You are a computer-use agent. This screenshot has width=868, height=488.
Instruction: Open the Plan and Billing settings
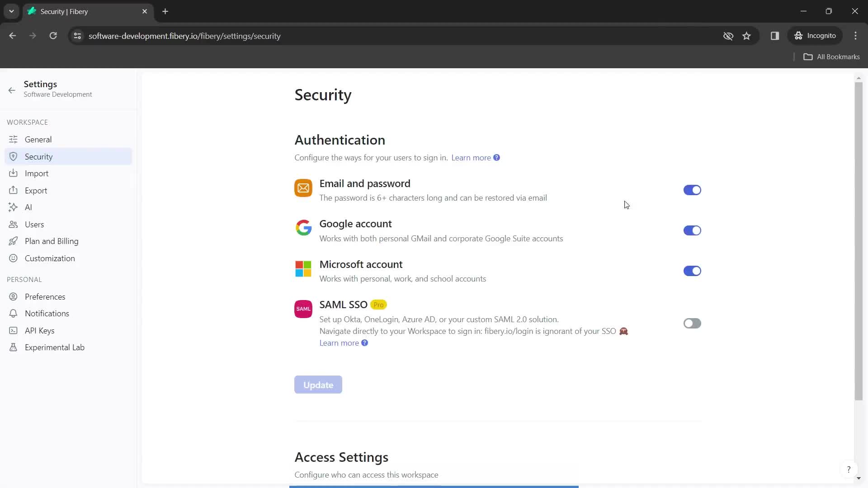pyautogui.click(x=51, y=241)
